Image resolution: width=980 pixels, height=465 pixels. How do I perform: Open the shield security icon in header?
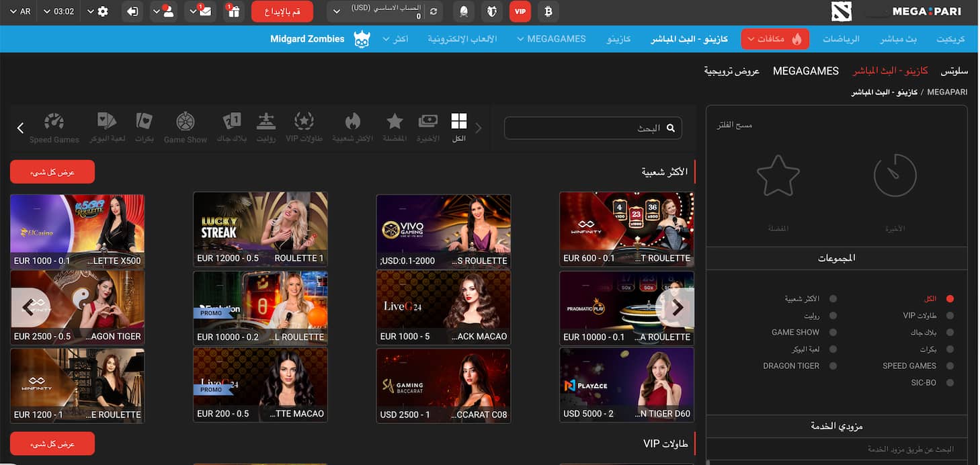pos(491,11)
